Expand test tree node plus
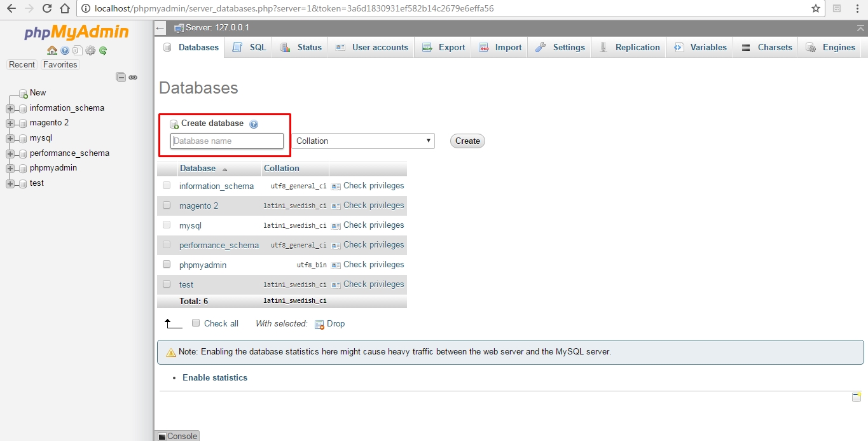868x441 pixels. [x=10, y=183]
